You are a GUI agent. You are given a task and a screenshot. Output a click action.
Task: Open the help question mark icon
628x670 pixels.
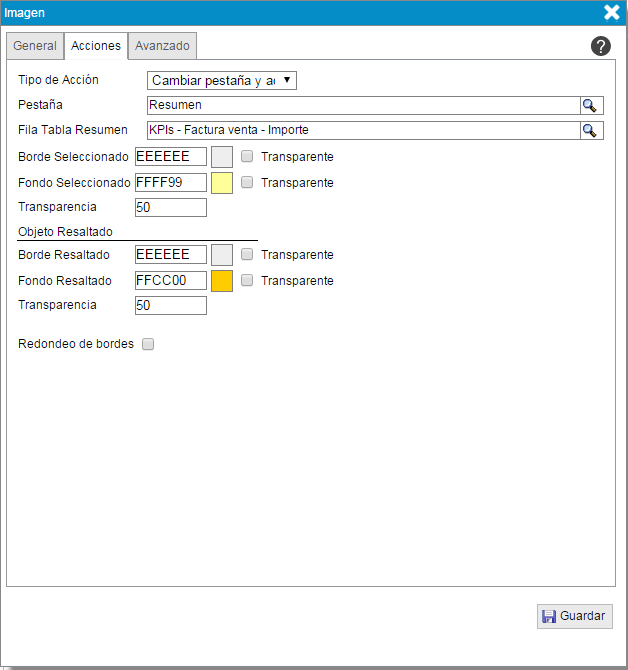point(601,46)
